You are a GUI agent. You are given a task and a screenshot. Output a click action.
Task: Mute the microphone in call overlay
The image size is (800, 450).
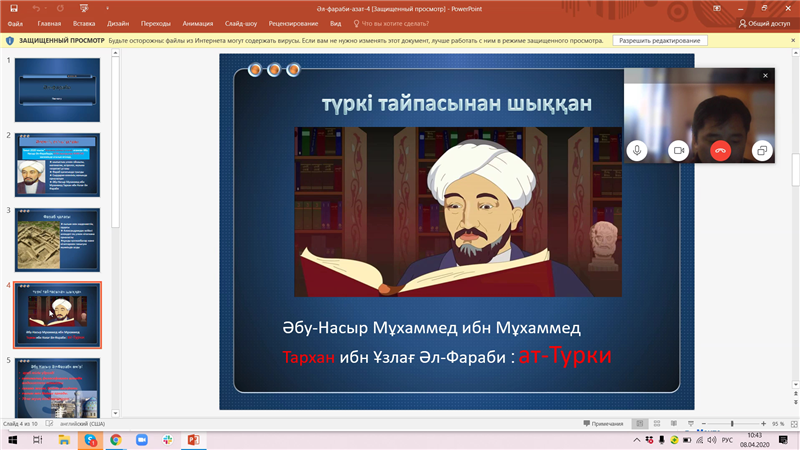637,150
